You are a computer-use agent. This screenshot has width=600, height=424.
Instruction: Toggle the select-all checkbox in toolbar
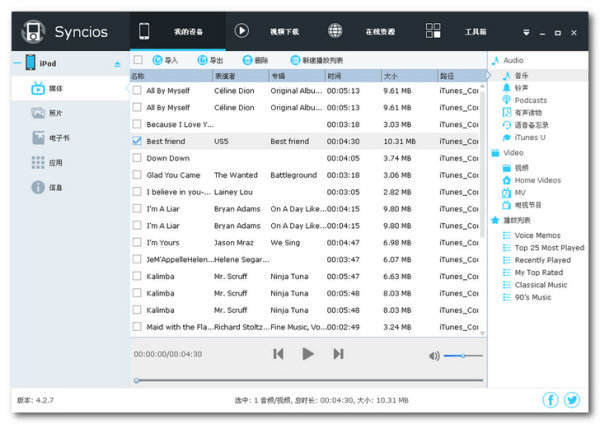coord(137,60)
